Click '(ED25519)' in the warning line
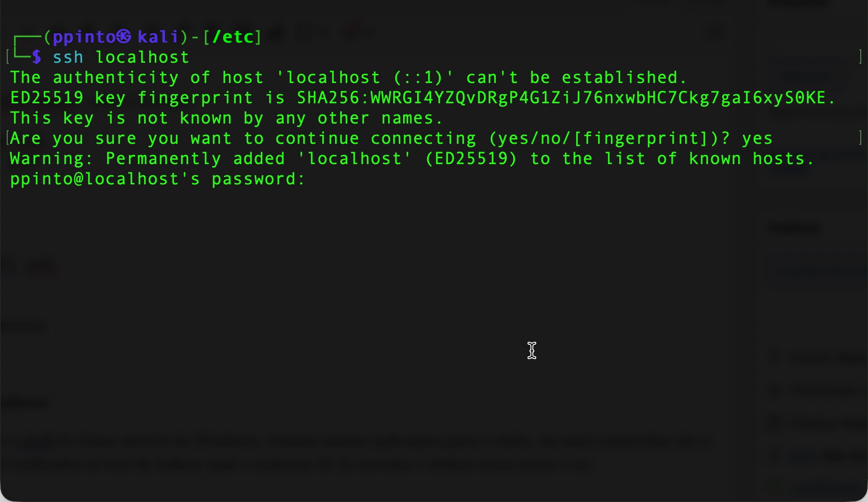This screenshot has height=502, width=868. tap(471, 159)
